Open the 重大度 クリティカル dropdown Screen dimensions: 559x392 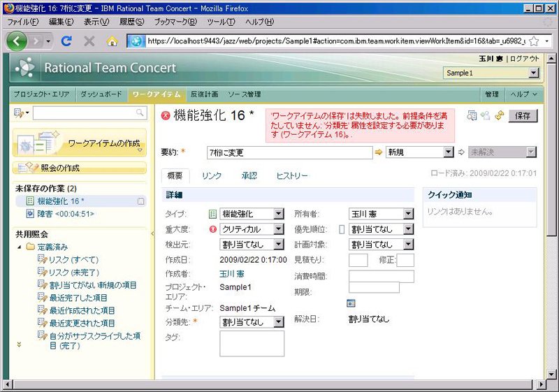(x=252, y=229)
